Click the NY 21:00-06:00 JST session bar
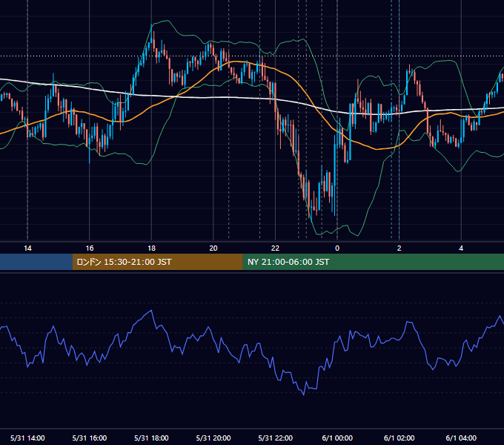The image size is (504, 445). 373,262
